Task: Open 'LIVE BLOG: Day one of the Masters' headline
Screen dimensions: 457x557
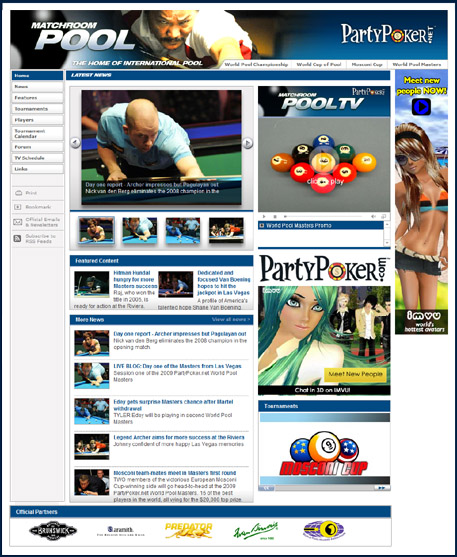Action: point(177,366)
